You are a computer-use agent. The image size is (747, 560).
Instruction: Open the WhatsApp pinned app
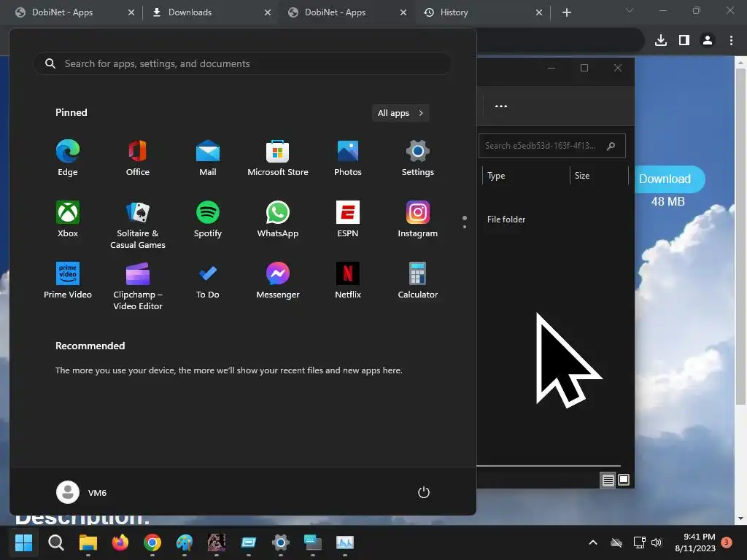click(x=278, y=219)
